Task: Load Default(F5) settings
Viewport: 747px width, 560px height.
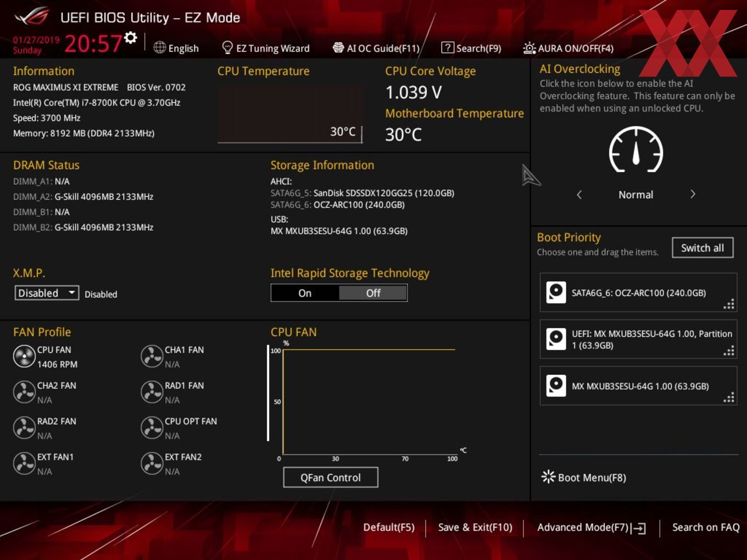Action: (x=389, y=527)
